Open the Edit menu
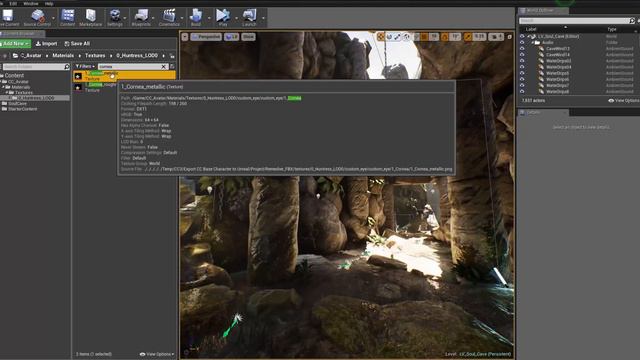 [x=13, y=4]
